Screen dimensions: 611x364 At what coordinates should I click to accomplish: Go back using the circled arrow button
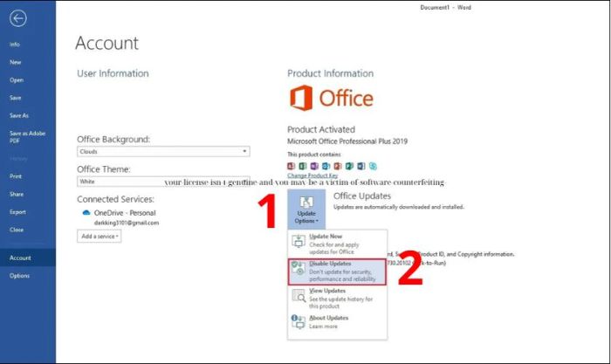tap(18, 18)
